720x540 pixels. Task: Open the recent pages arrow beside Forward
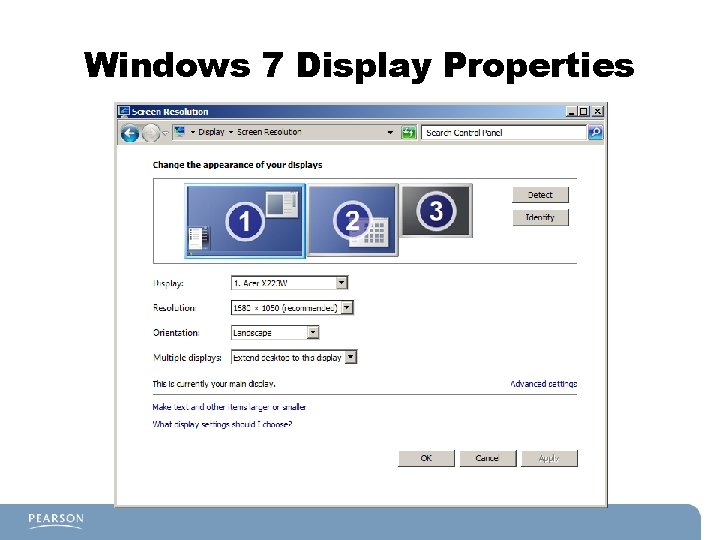[165, 133]
